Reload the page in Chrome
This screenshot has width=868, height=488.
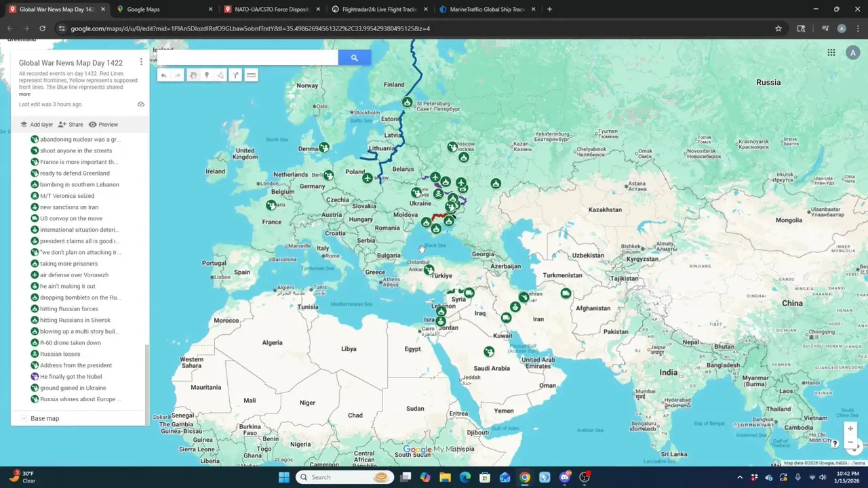pyautogui.click(x=42, y=28)
